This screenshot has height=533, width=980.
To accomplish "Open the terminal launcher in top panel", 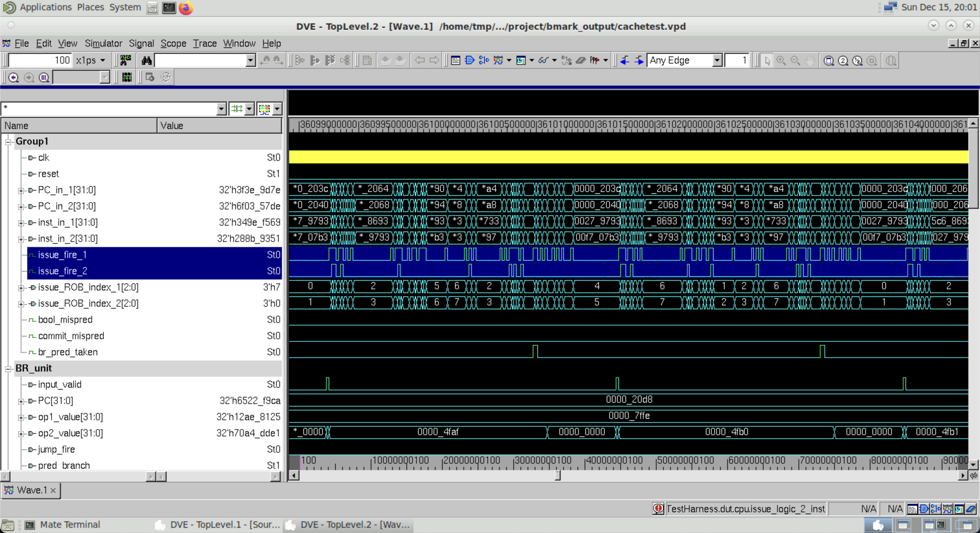I will click(x=169, y=7).
